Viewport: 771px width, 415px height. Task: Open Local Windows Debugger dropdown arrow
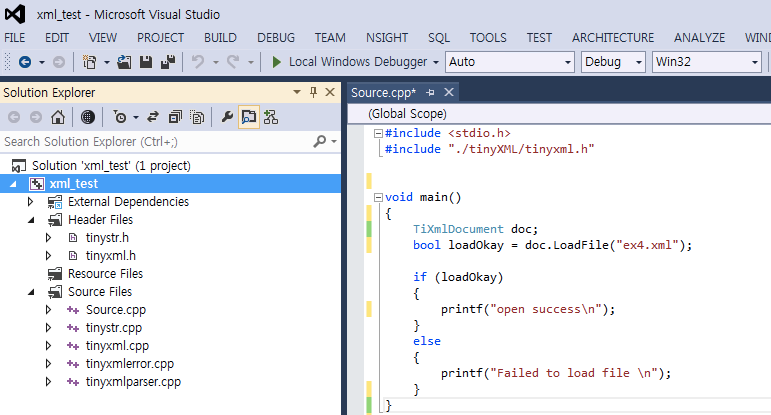(436, 62)
